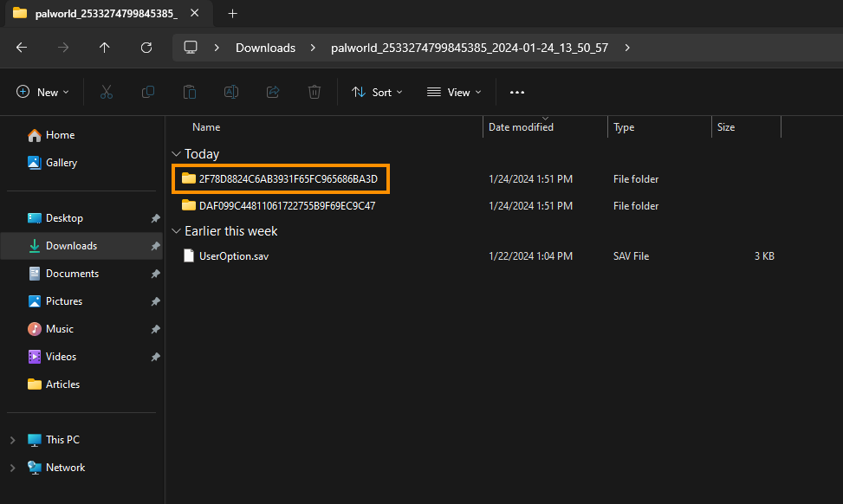Click the Paste clipboard icon
Viewport: 843px width, 504px height.
189,93
